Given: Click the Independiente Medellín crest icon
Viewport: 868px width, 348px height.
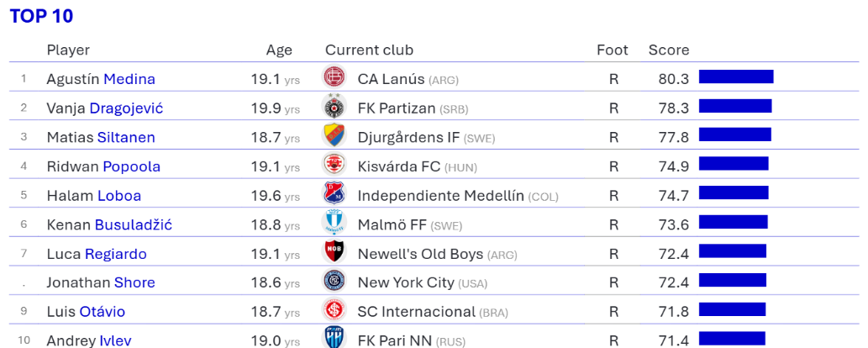Looking at the screenshot, I should pyautogui.click(x=334, y=195).
